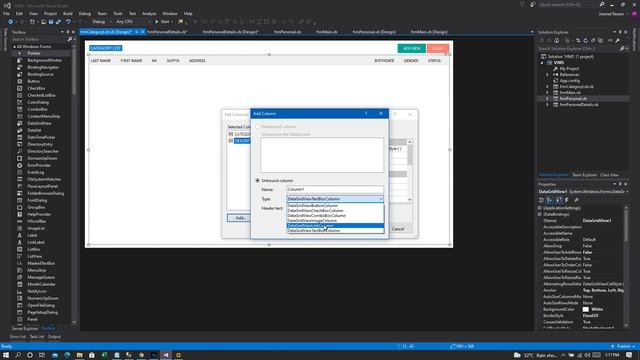Open the Analyze menu
Viewport: 640px width, 360px height.
point(149,13)
